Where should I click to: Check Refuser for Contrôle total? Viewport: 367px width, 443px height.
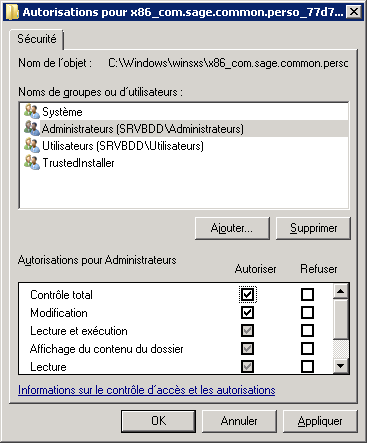pos(307,295)
